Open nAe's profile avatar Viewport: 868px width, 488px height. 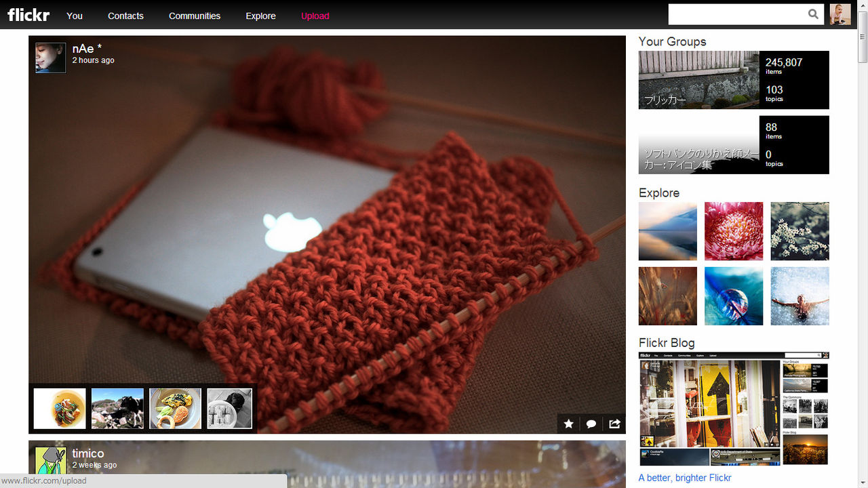(51, 58)
